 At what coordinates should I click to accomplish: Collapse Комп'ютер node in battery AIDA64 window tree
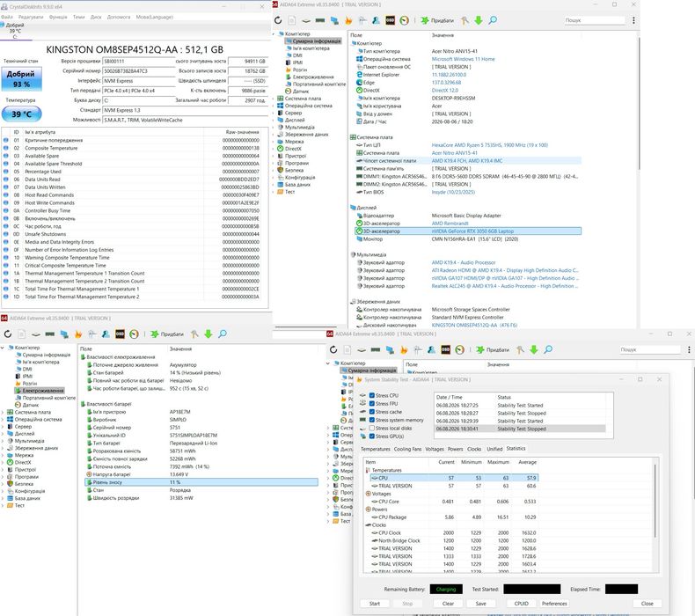point(4,348)
